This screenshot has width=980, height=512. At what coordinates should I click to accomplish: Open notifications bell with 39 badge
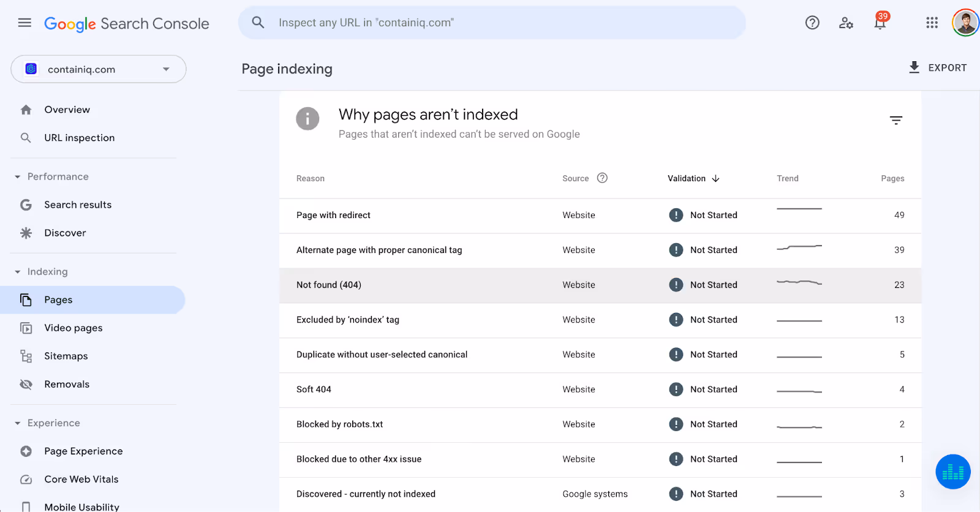pos(880,21)
